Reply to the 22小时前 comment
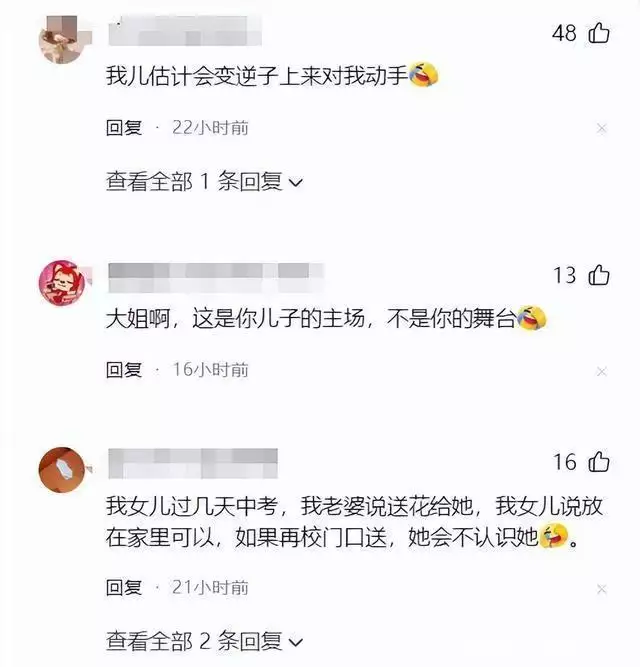The height and width of the screenshot is (667, 640). click(124, 128)
